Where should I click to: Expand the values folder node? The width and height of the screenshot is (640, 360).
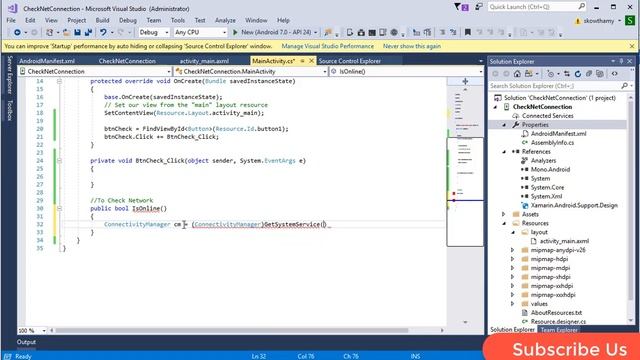pyautogui.click(x=513, y=304)
